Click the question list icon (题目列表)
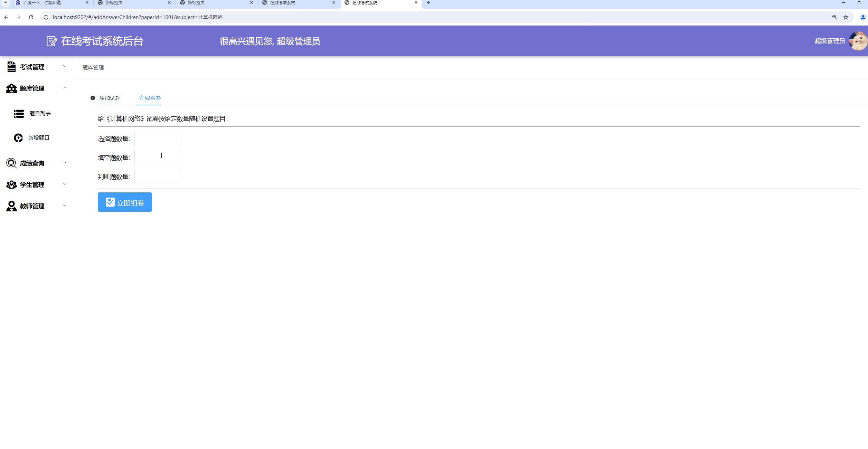The height and width of the screenshot is (449, 868). (x=19, y=114)
